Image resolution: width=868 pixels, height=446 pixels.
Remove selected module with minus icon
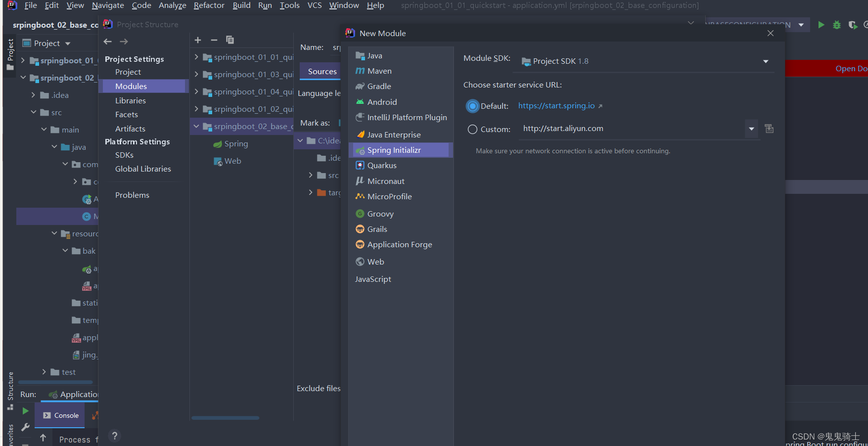[x=214, y=40]
